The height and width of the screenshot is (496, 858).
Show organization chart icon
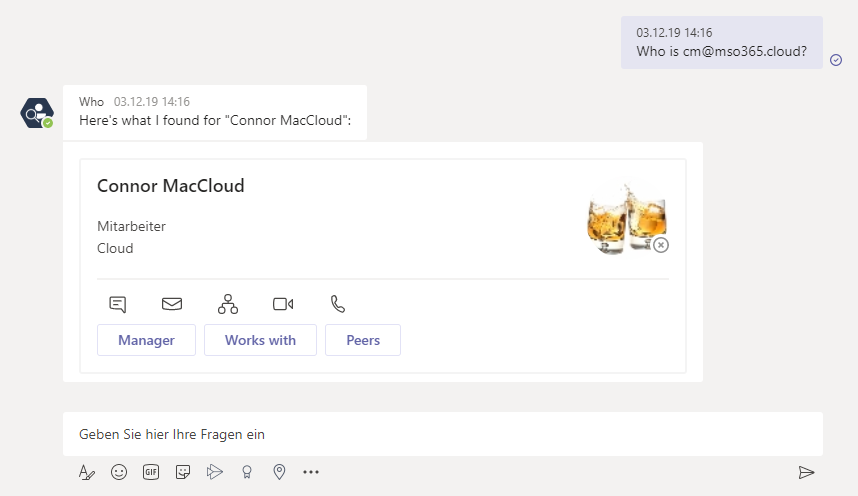228,304
